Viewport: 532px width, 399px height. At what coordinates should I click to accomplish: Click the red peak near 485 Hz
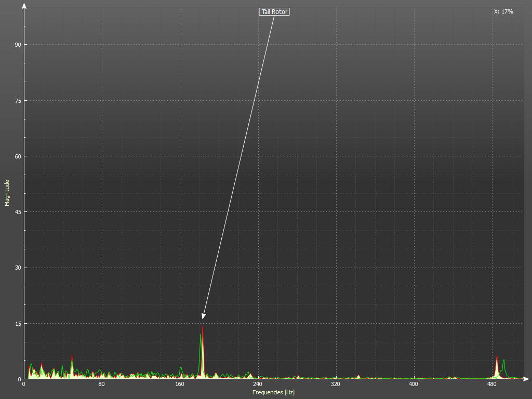pos(497,357)
